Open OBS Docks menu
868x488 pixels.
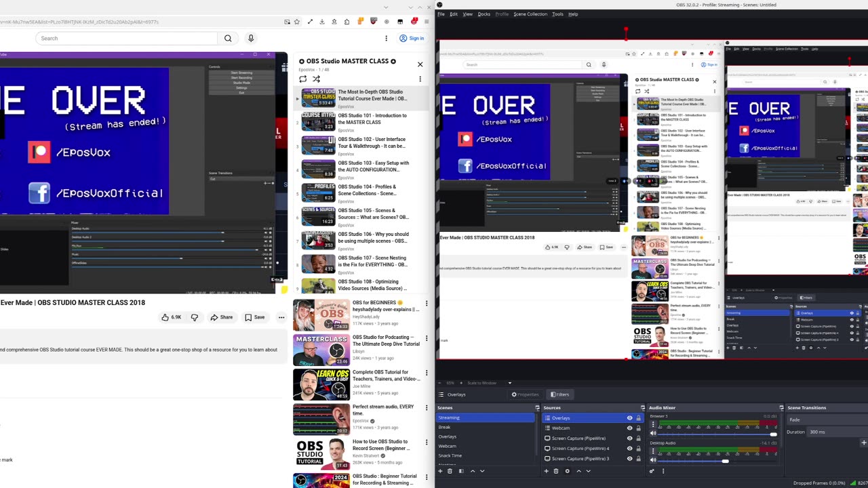[484, 14]
